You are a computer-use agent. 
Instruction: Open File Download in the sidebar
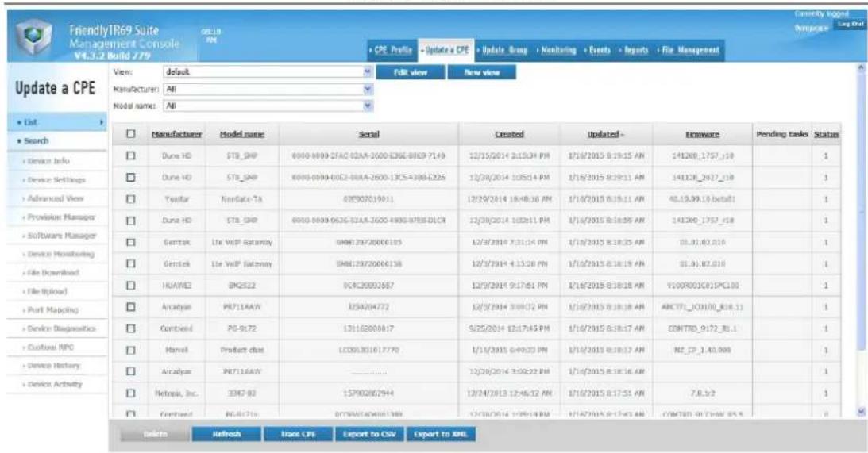point(52,273)
